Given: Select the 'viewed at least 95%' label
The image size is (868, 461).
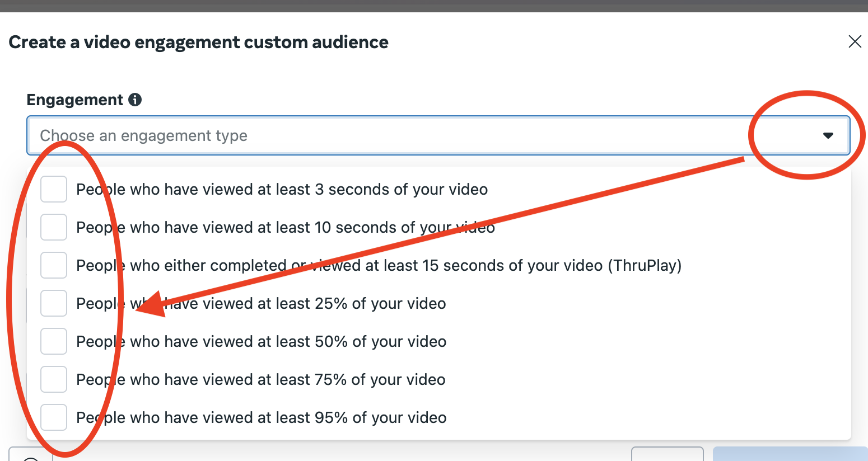Looking at the screenshot, I should click(261, 418).
